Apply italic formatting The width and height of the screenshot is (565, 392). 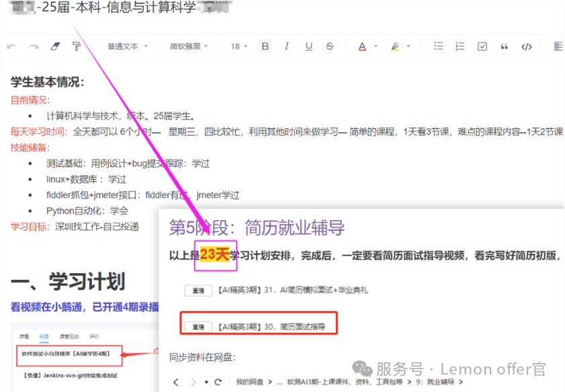[x=287, y=46]
